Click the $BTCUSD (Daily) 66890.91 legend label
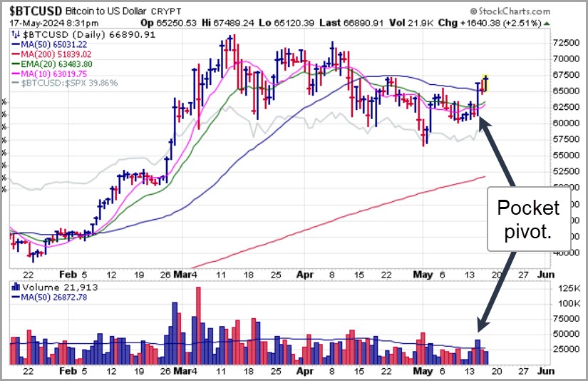This screenshot has height=381, width=588. (x=89, y=35)
